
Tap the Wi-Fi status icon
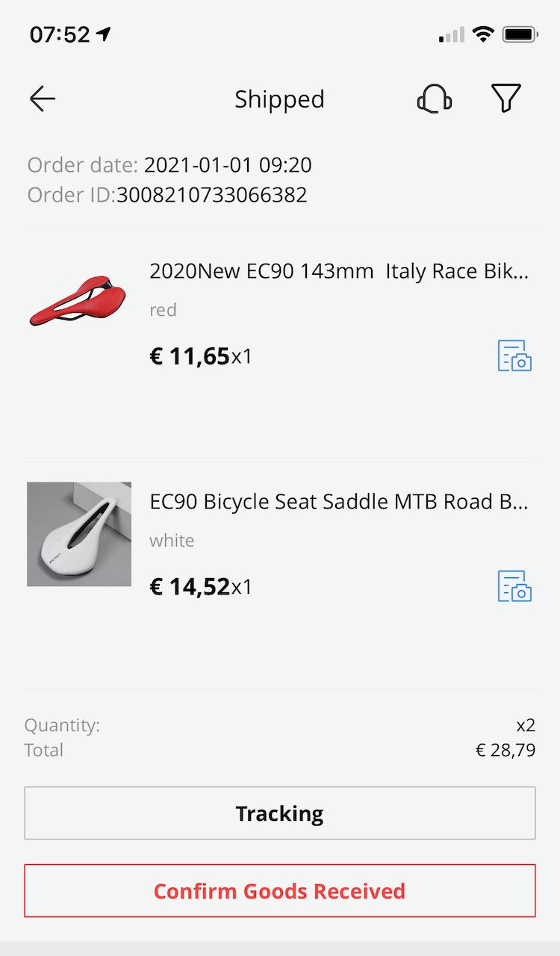(483, 34)
